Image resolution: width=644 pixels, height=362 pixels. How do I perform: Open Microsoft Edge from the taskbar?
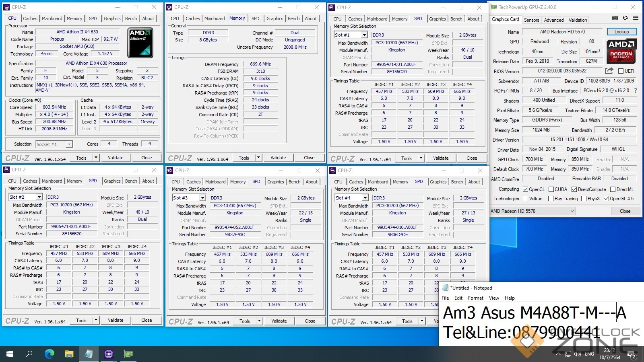click(49, 354)
